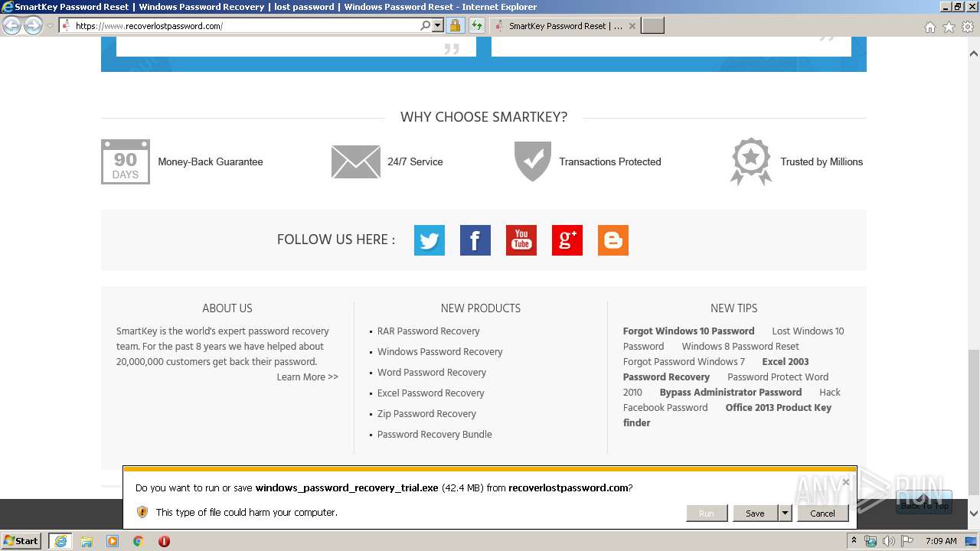Open Forgot Password Windows 7 tip
This screenshot has width=980, height=551.
(x=684, y=362)
